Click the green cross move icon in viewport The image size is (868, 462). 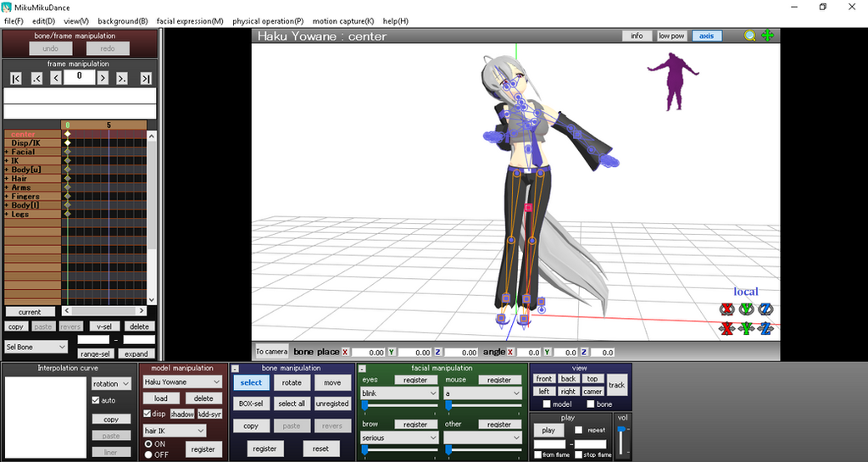(767, 36)
